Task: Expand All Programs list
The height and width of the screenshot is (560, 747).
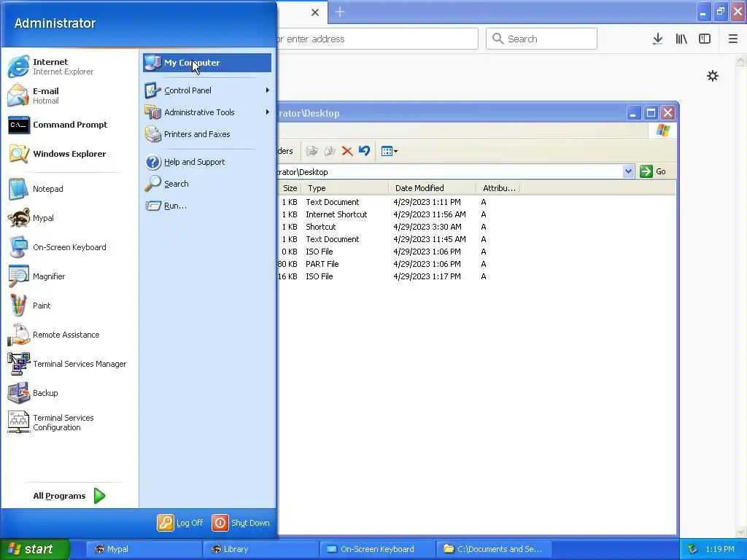Action: 69,496
